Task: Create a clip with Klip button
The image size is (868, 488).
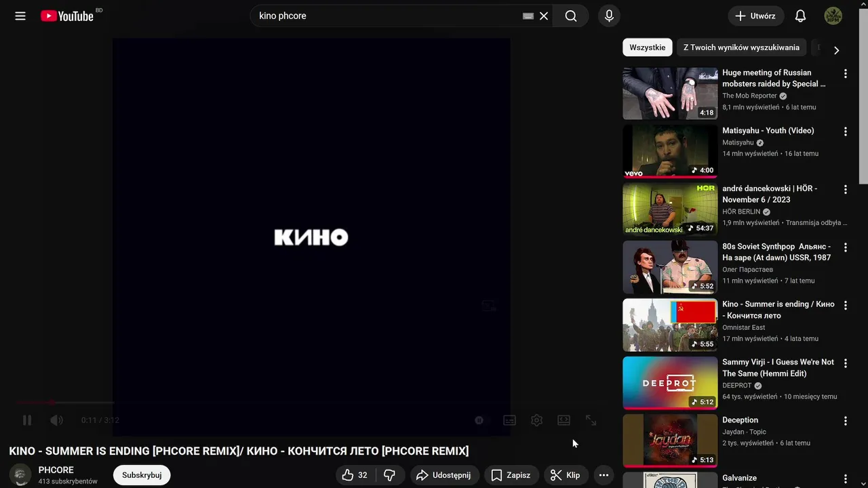Action: 566,475
